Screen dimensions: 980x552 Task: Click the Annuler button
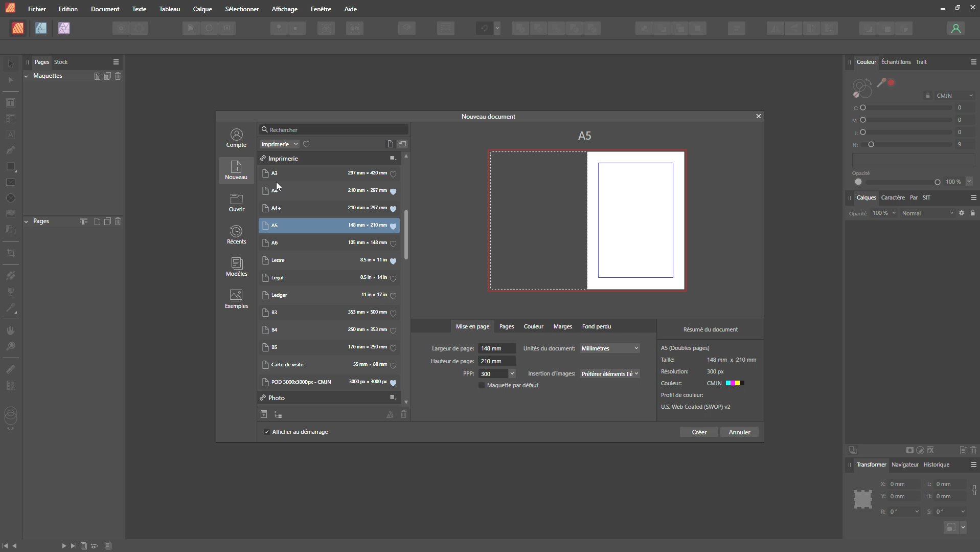739,432
